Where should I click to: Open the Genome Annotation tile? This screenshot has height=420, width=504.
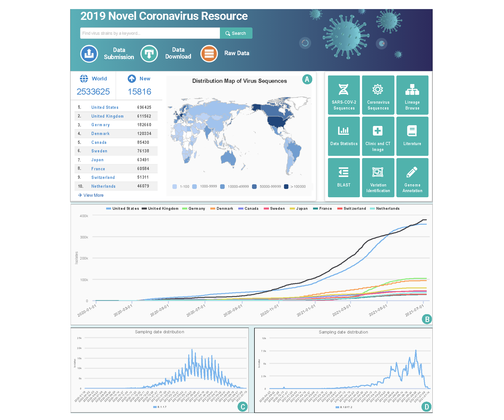[x=412, y=178]
